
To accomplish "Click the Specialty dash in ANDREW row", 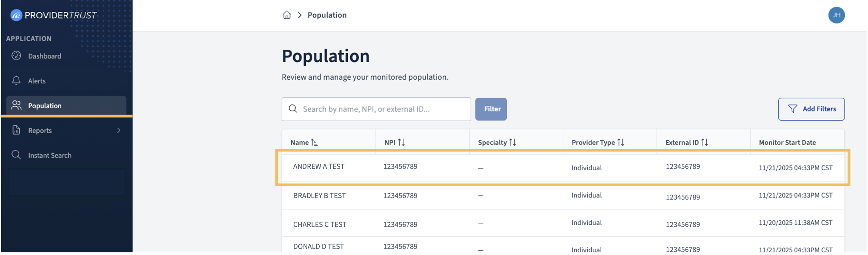I will [481, 168].
